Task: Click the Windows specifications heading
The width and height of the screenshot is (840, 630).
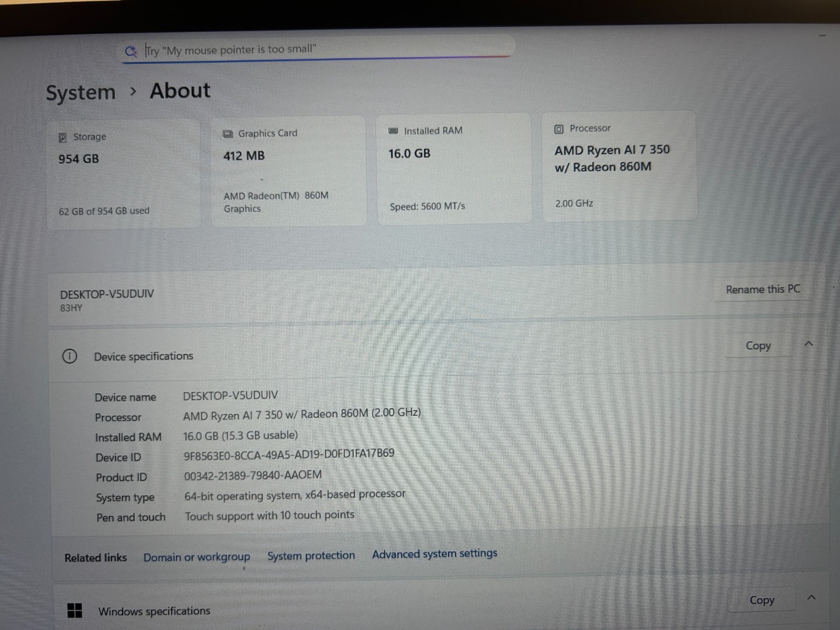Action: pyautogui.click(x=154, y=611)
